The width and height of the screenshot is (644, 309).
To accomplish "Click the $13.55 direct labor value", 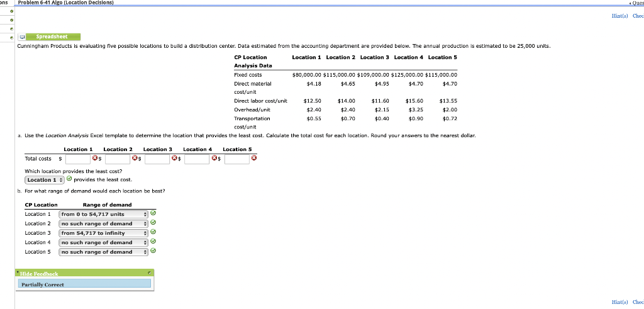I will point(448,101).
